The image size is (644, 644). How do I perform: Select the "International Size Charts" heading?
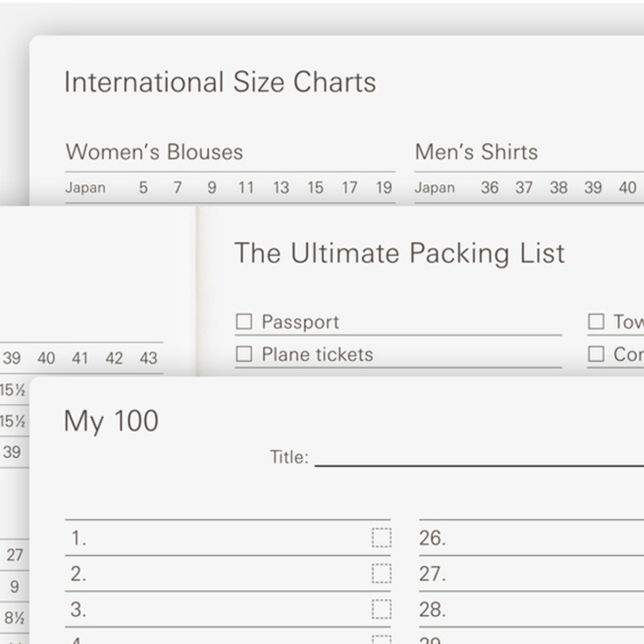220,82
